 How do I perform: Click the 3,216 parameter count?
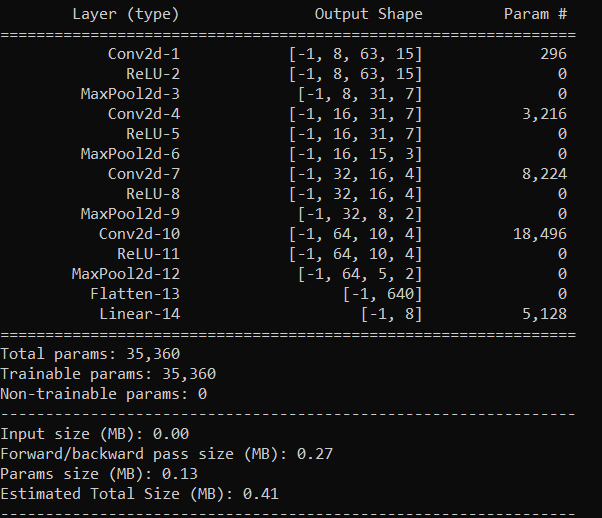click(x=544, y=114)
